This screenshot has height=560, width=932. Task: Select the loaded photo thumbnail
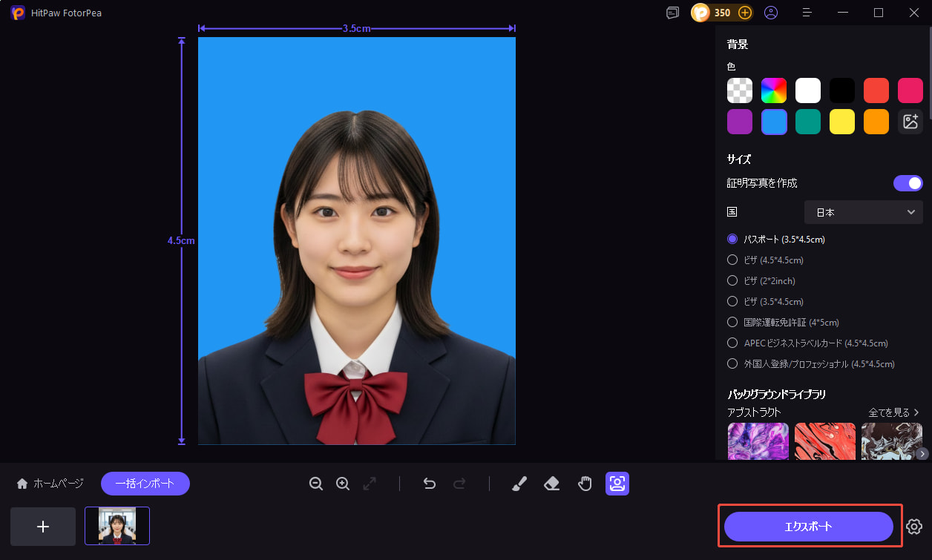116,524
